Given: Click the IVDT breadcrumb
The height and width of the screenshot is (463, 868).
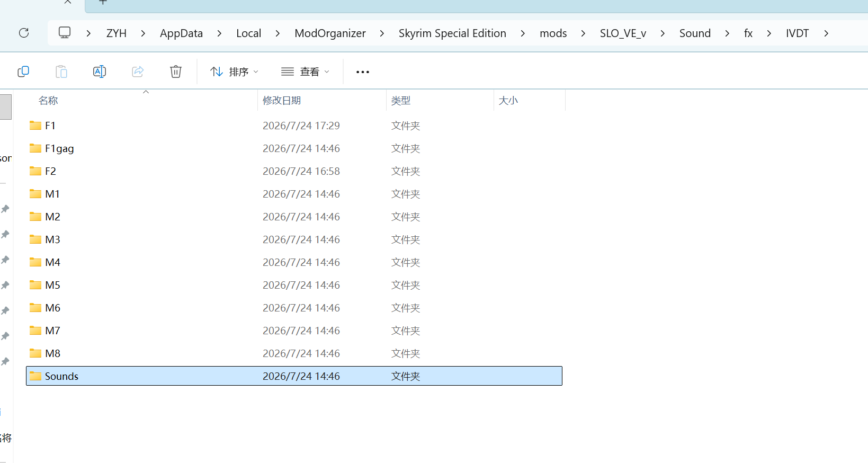Looking at the screenshot, I should pyautogui.click(x=797, y=33).
